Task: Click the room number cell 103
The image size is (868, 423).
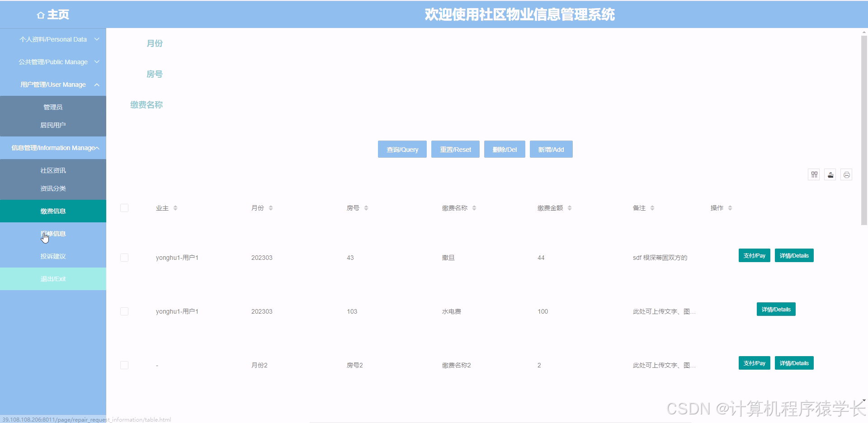Action: point(352,311)
